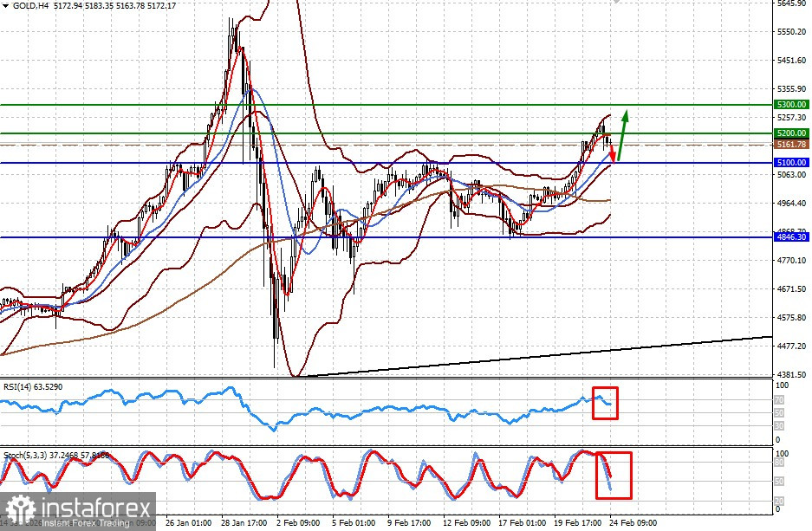This screenshot has width=812, height=531.
Task: Select the blue 4846.30 support level label
Action: tap(792, 237)
